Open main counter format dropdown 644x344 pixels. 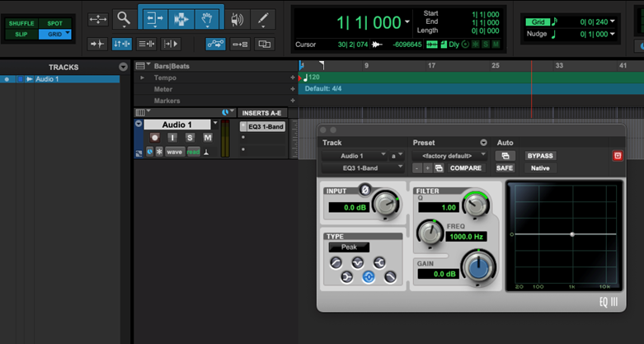click(x=407, y=21)
